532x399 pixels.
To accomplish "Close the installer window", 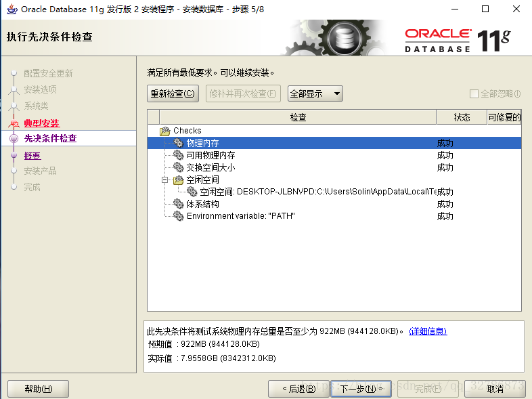I will (516, 9).
